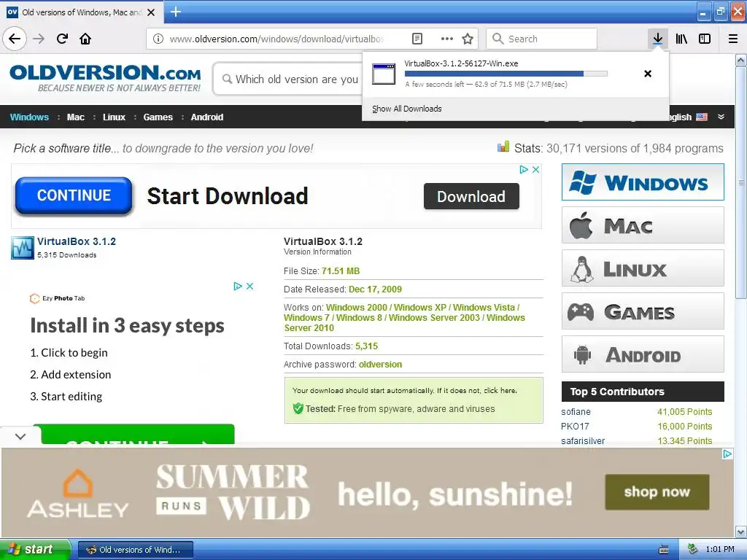The width and height of the screenshot is (747, 560).
Task: Open the Firefox hamburger menu
Action: [732, 39]
